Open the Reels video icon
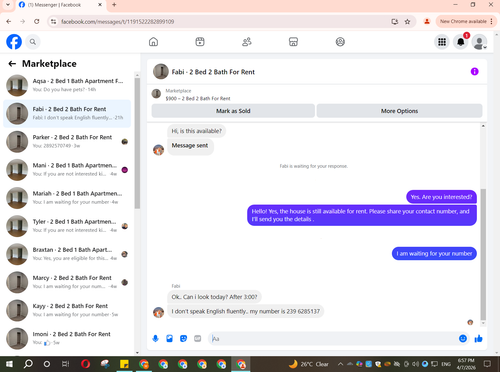Screen dimensions: 500x372 pyautogui.click(x=200, y=42)
